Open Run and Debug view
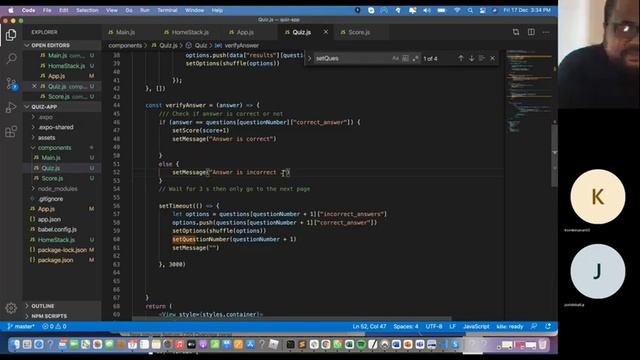 pyautogui.click(x=11, y=107)
